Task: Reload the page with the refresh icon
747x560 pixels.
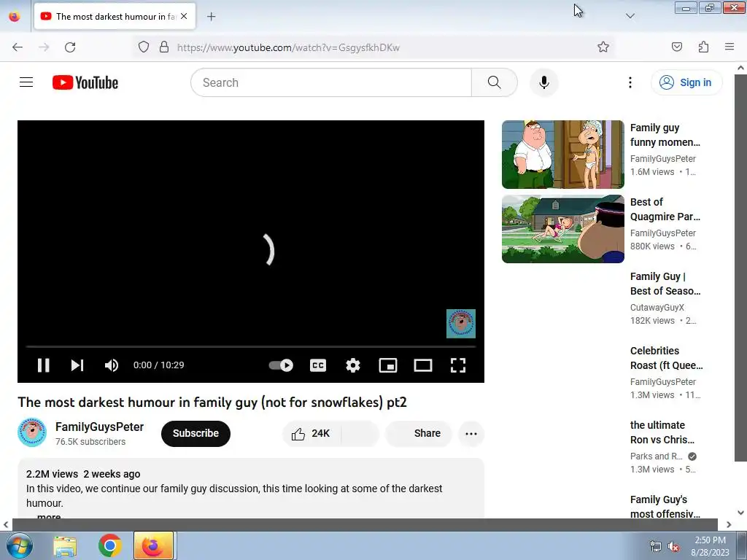Action: 70,47
